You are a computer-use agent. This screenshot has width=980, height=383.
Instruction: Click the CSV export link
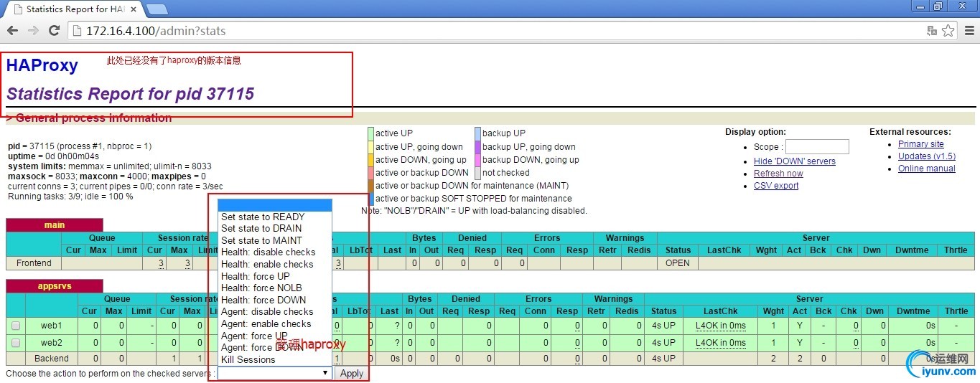pos(776,186)
